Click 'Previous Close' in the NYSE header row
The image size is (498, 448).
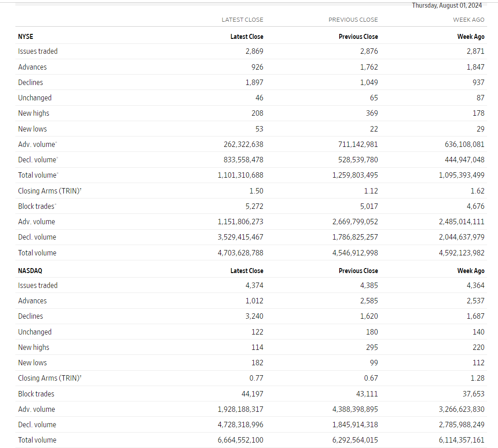358,37
